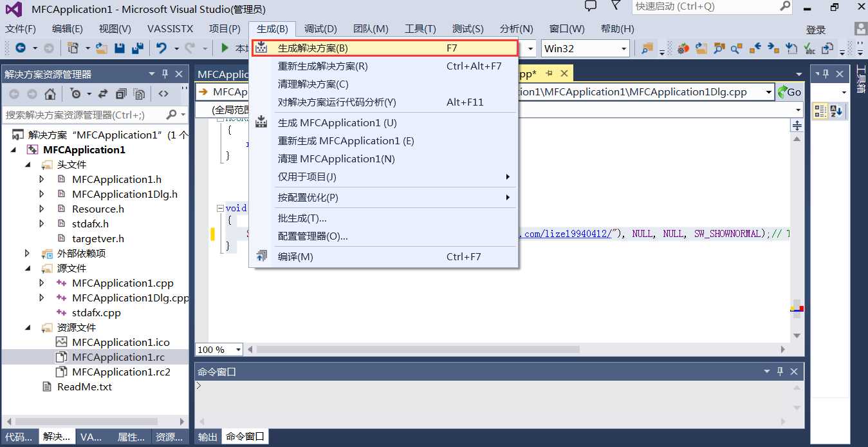The width and height of the screenshot is (868, 447).
Task: Open the undo history dropdown arrow
Action: pyautogui.click(x=176, y=48)
